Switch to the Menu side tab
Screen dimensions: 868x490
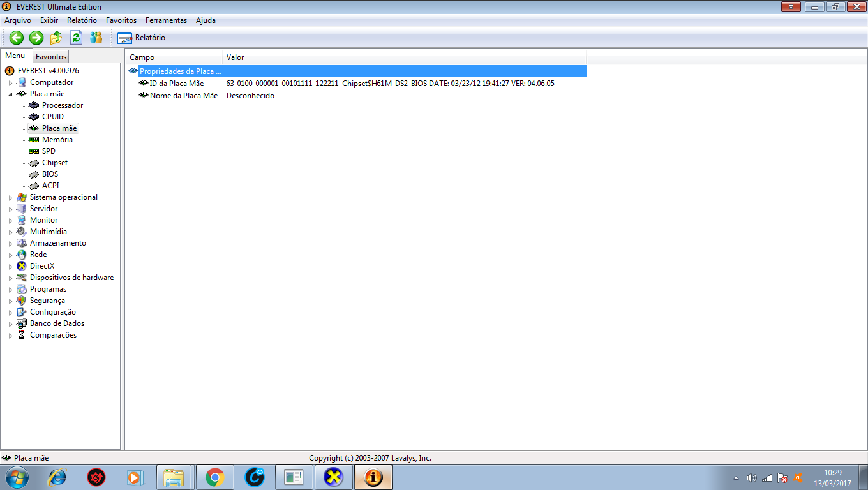pyautogui.click(x=15, y=56)
